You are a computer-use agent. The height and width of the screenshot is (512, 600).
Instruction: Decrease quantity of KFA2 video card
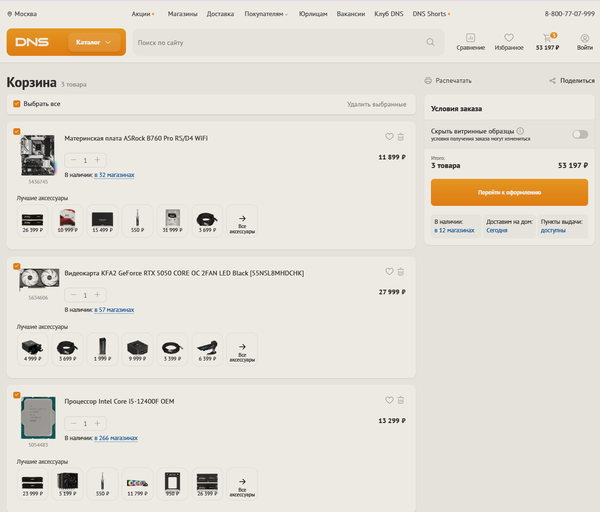pyautogui.click(x=73, y=295)
